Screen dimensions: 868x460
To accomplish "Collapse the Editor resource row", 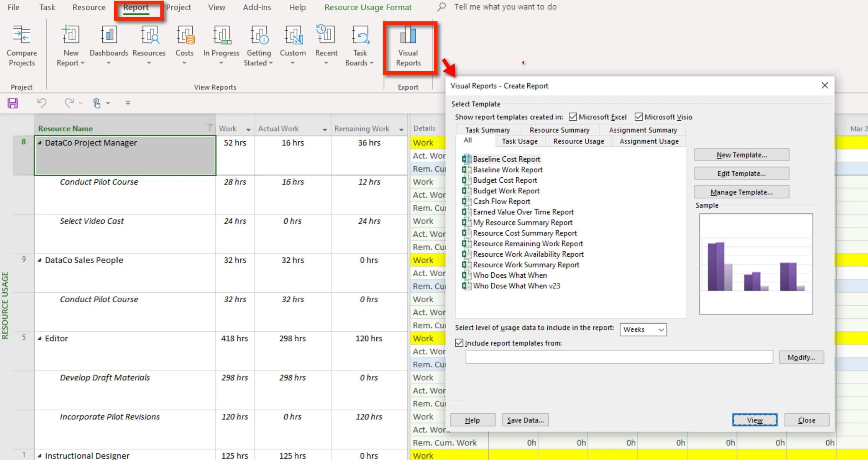I will tap(40, 339).
